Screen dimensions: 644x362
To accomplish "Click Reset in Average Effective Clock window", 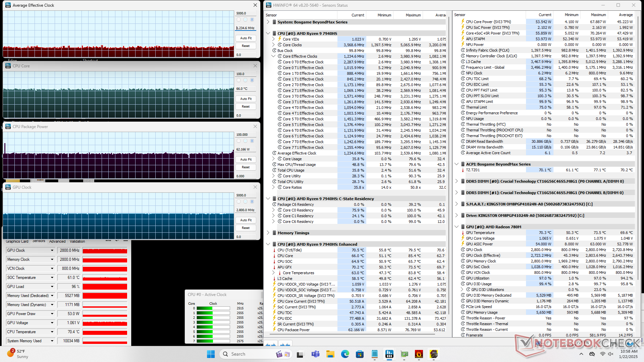I will pos(246,46).
